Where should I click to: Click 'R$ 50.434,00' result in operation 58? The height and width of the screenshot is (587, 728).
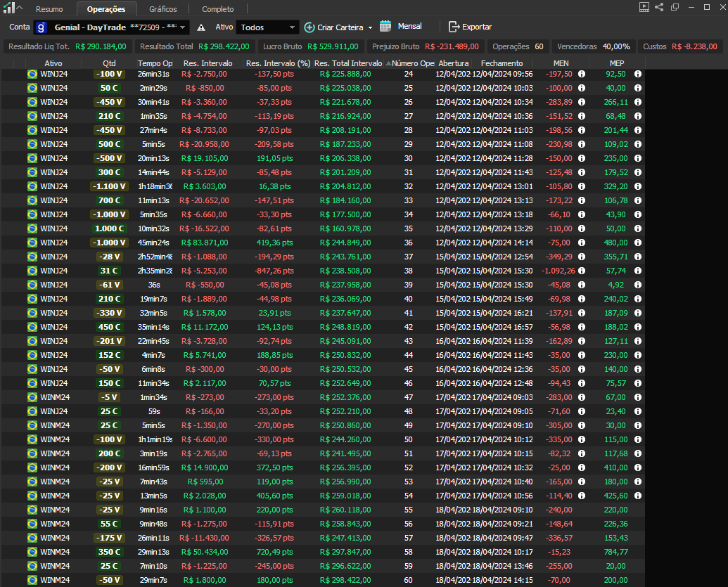coord(205,552)
